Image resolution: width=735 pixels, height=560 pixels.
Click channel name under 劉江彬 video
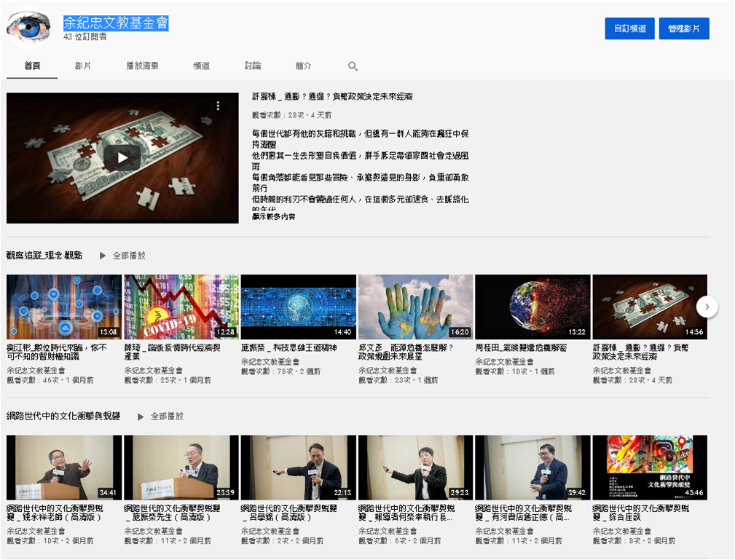(x=36, y=371)
